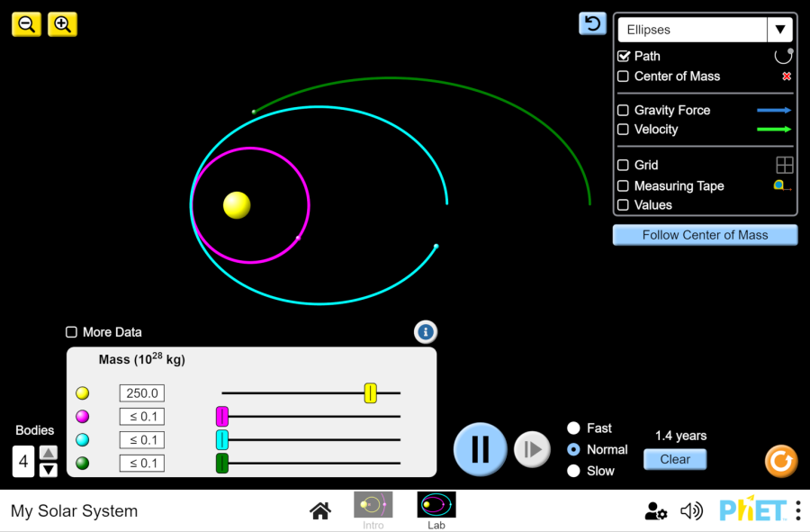Open the Ellipses preset dropdown
The image size is (810, 532).
coord(705,30)
